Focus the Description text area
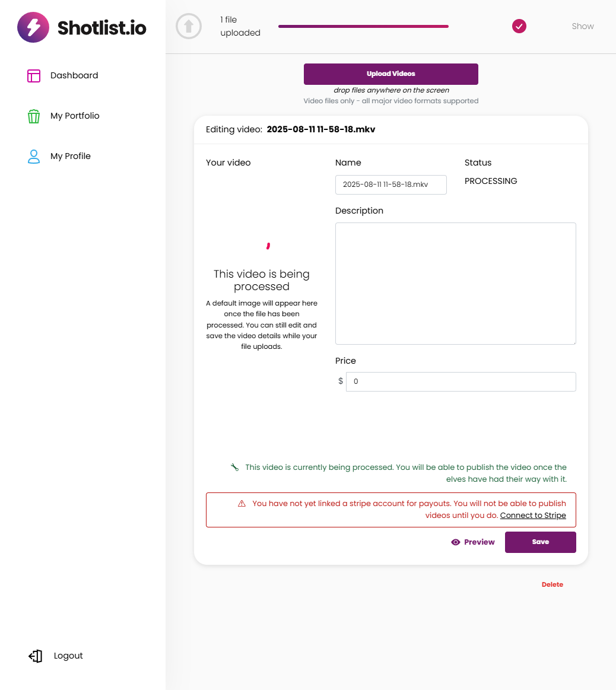The width and height of the screenshot is (616, 690). click(x=455, y=283)
